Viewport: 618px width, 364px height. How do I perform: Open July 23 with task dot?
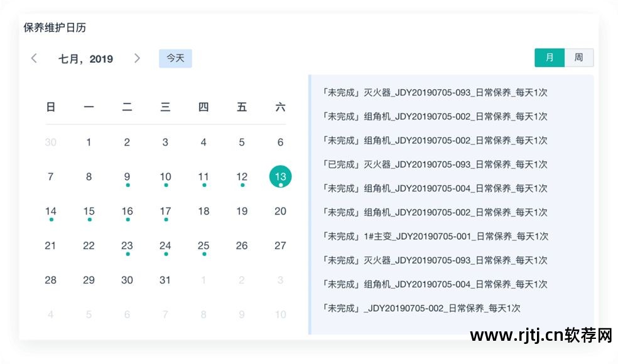(x=127, y=246)
